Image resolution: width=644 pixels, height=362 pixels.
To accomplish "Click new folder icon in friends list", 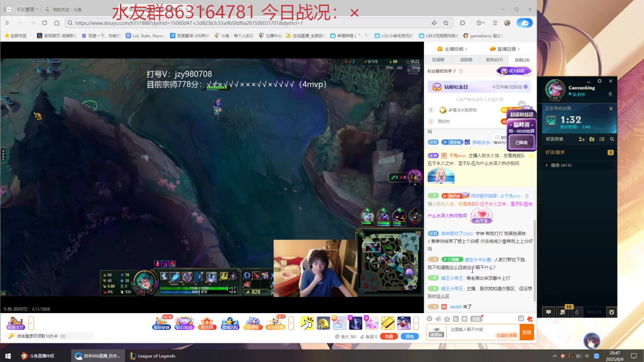I will coord(592,139).
